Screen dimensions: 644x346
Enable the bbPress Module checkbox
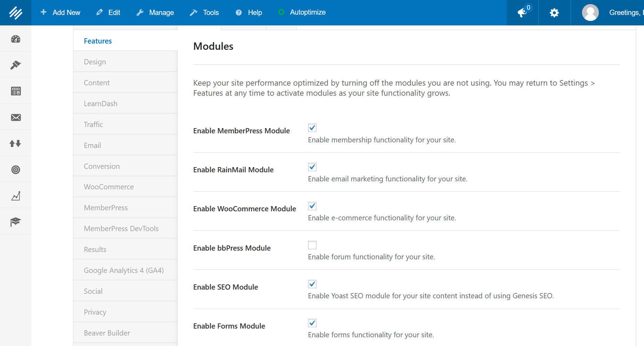pyautogui.click(x=312, y=245)
